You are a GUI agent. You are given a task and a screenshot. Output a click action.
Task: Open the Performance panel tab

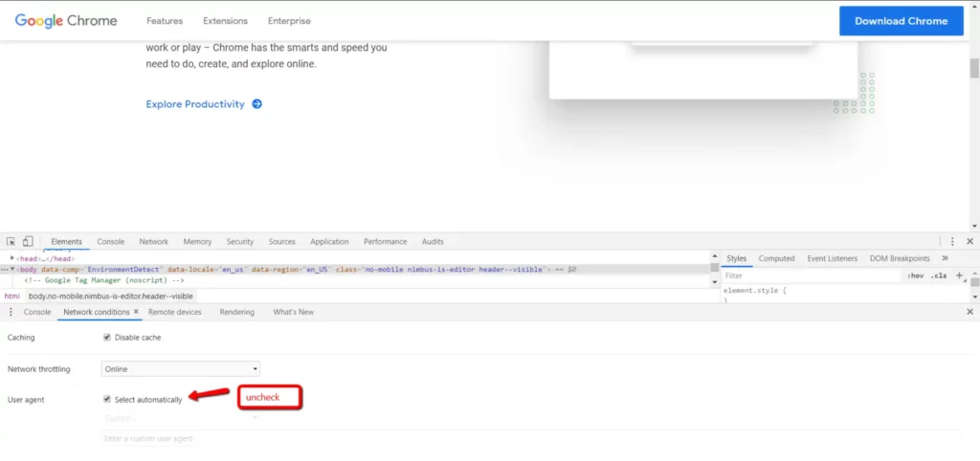coord(385,241)
